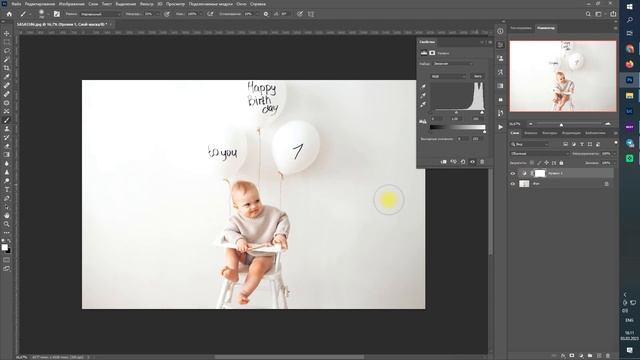This screenshot has width=640, height=360.
Task: Select the Brush tool in toolbox
Action: (7, 120)
